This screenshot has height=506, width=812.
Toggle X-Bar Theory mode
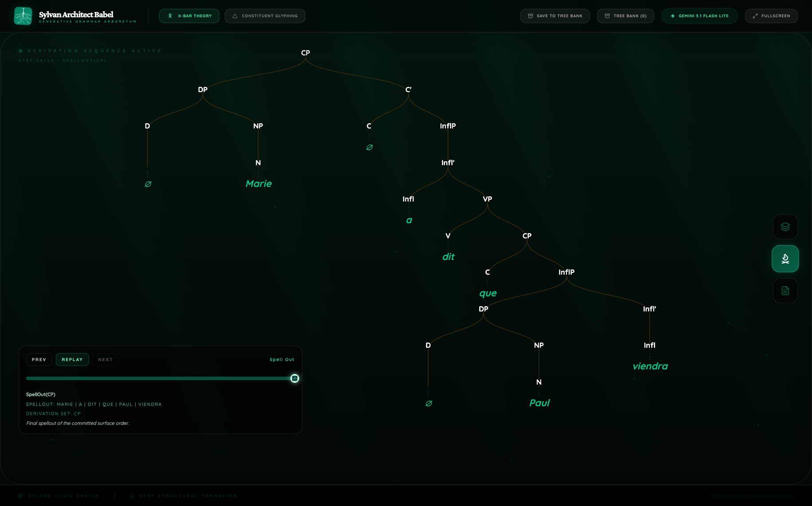tap(189, 16)
